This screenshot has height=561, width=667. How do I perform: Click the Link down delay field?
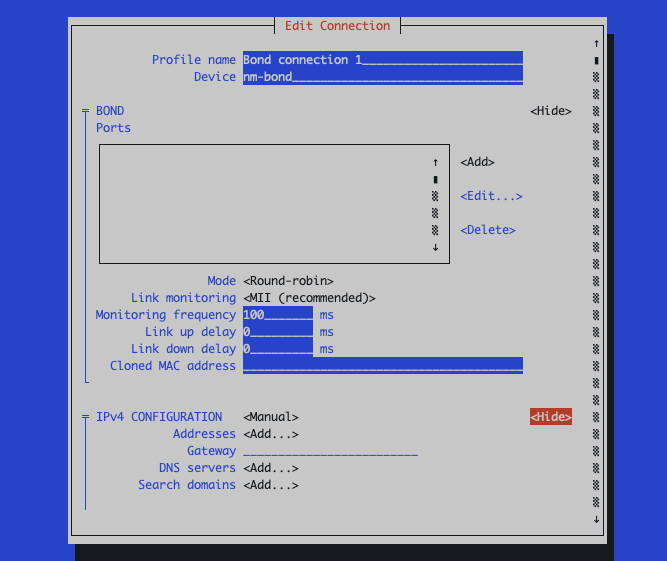[x=278, y=349]
